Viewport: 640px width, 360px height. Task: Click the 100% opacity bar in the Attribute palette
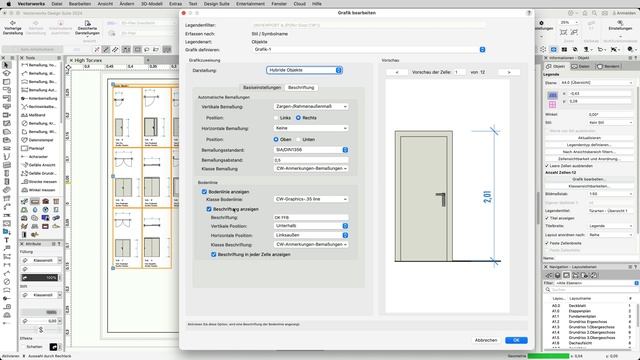(39, 278)
